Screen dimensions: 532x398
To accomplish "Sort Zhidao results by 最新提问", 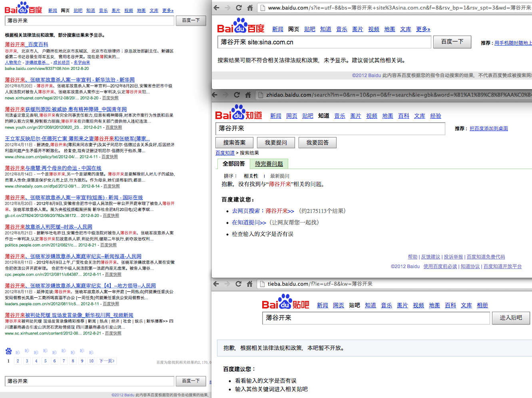I will coord(280,176).
